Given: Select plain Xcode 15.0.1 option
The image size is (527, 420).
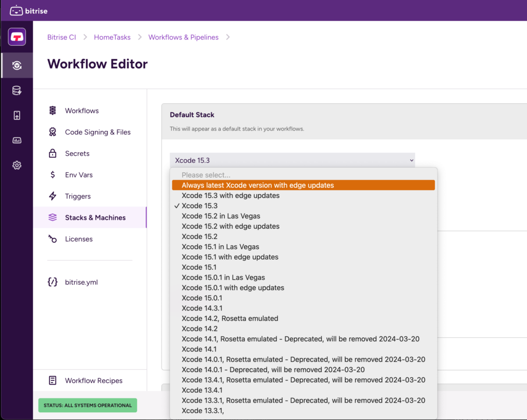Looking at the screenshot, I should (x=303, y=298).
